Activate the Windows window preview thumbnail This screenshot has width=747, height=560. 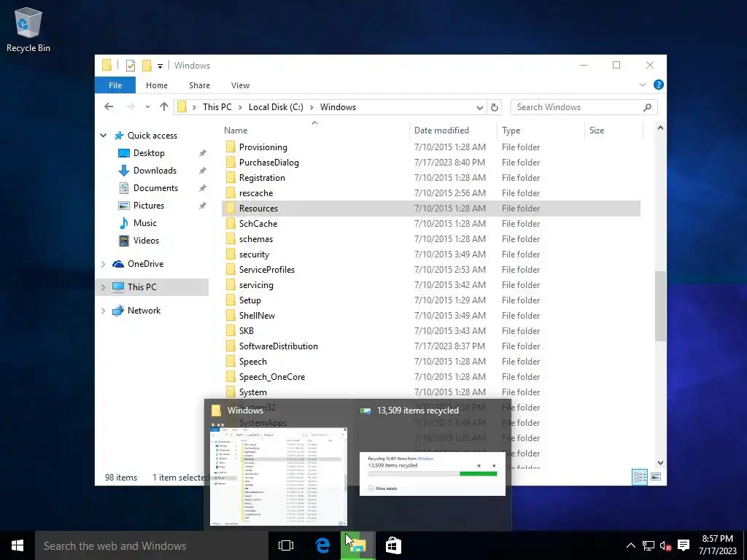coord(279,476)
